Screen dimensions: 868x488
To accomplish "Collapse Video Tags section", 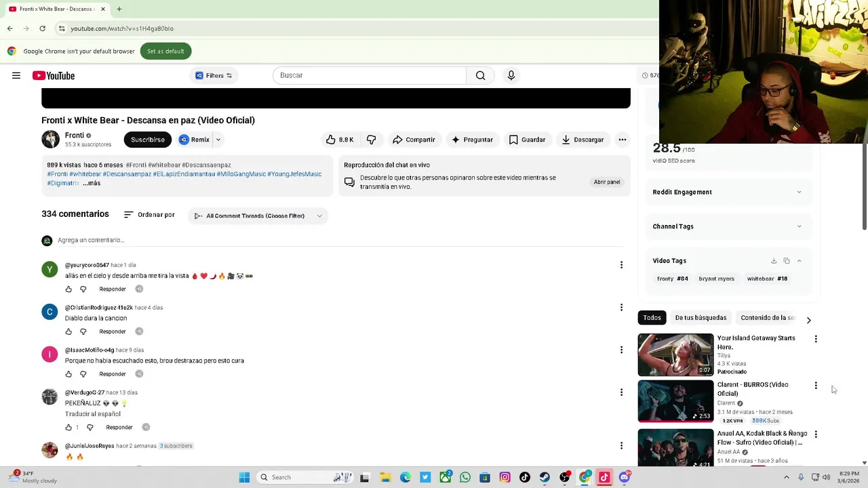I will coord(799,261).
